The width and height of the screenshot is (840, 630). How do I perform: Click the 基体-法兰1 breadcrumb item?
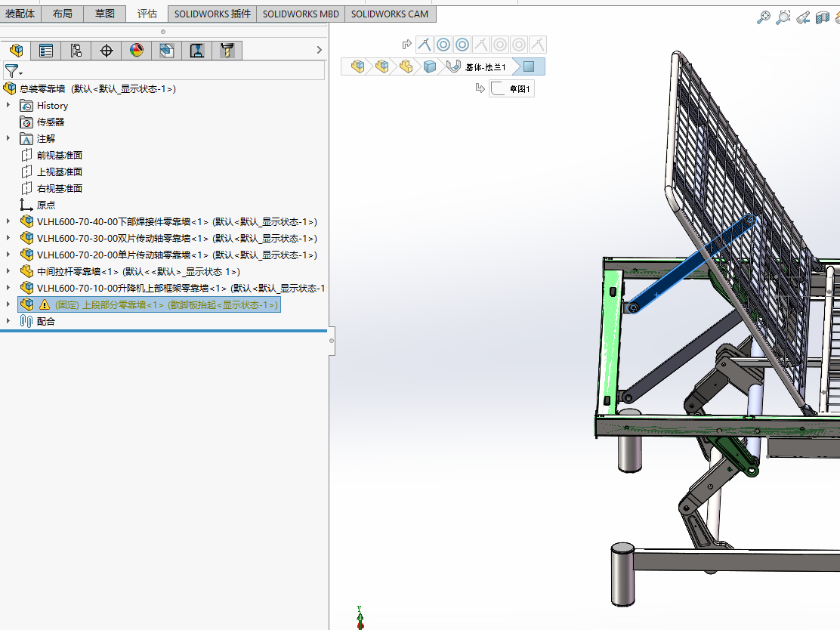point(486,66)
